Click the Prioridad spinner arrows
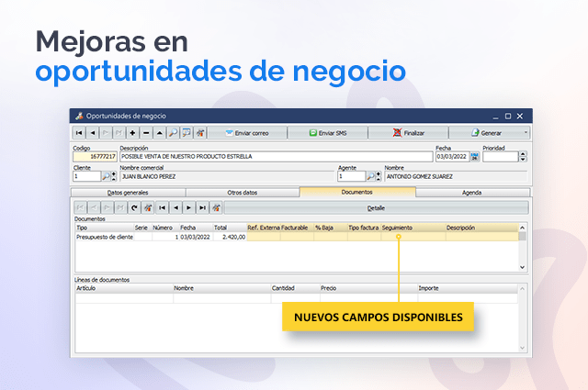The image size is (588, 390). 523,157
